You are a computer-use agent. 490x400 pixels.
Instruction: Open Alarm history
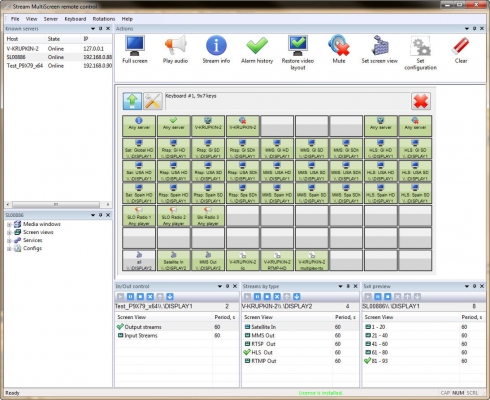point(257,45)
